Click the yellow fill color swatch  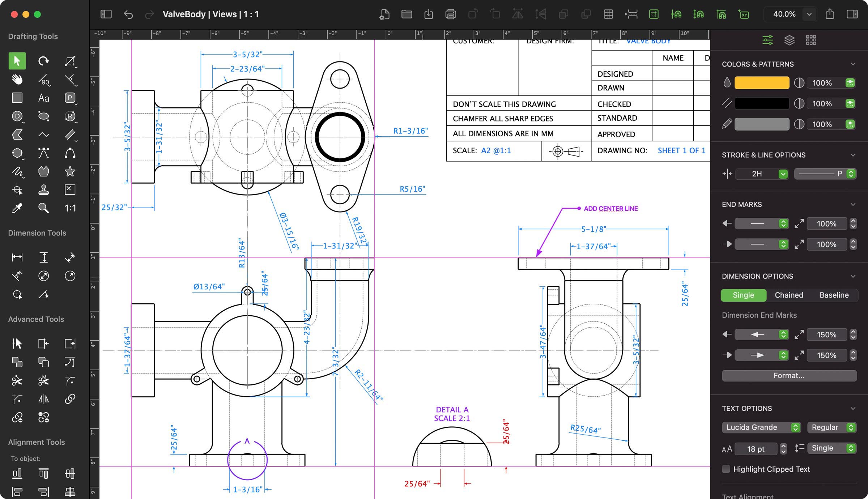coord(762,83)
